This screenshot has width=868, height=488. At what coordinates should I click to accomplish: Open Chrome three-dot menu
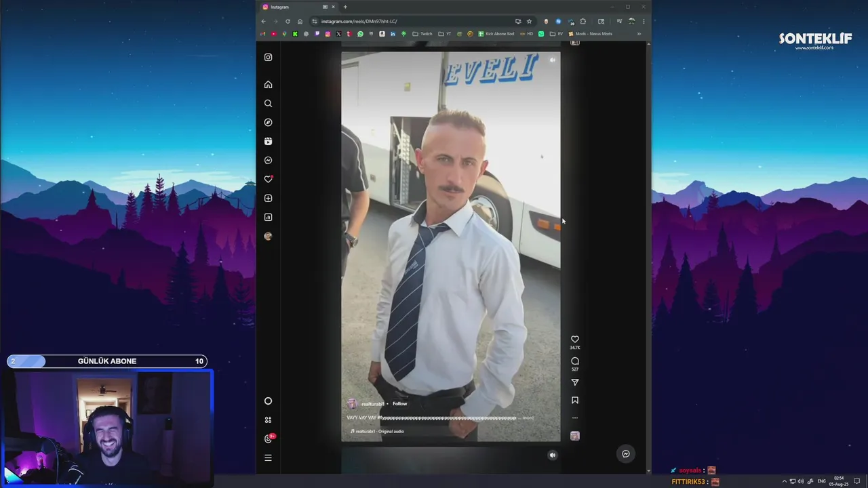click(x=644, y=21)
